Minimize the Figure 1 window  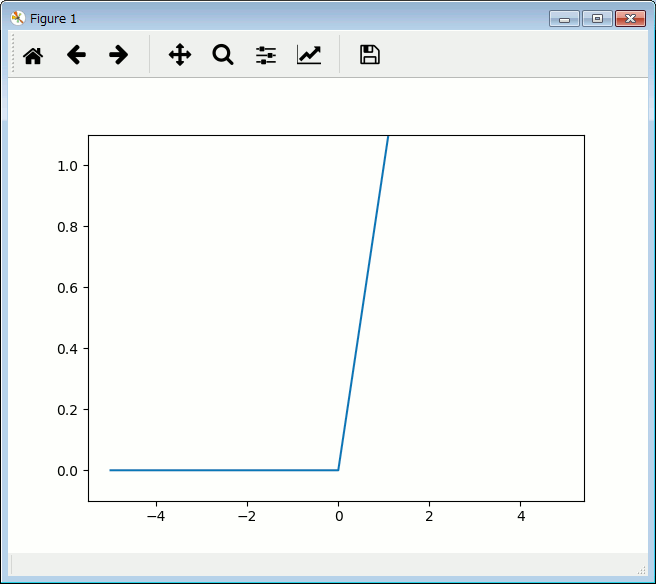coord(564,18)
